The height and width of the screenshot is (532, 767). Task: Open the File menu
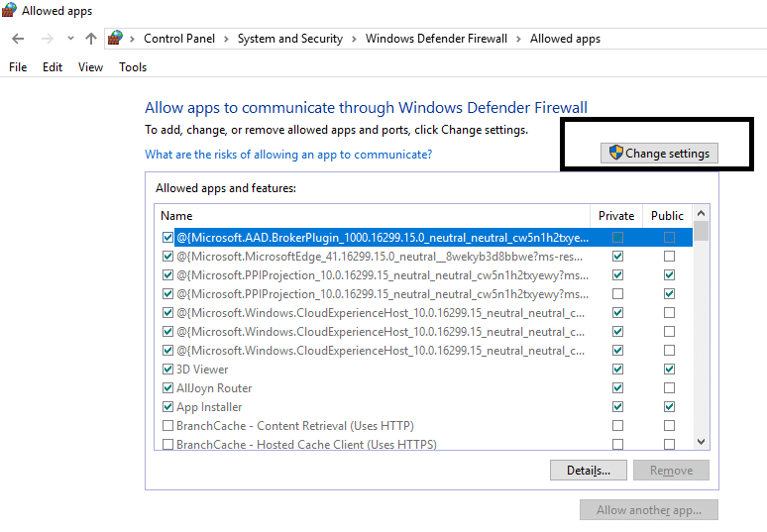point(18,67)
